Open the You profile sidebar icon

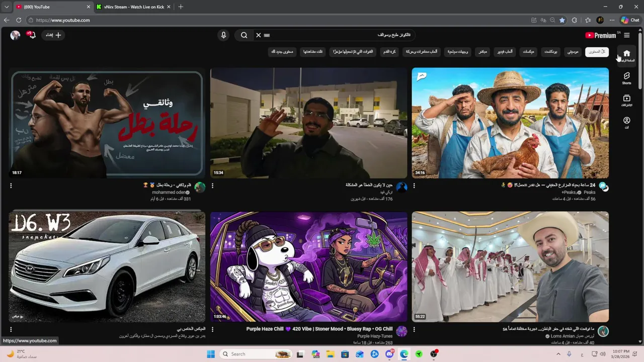(x=626, y=123)
